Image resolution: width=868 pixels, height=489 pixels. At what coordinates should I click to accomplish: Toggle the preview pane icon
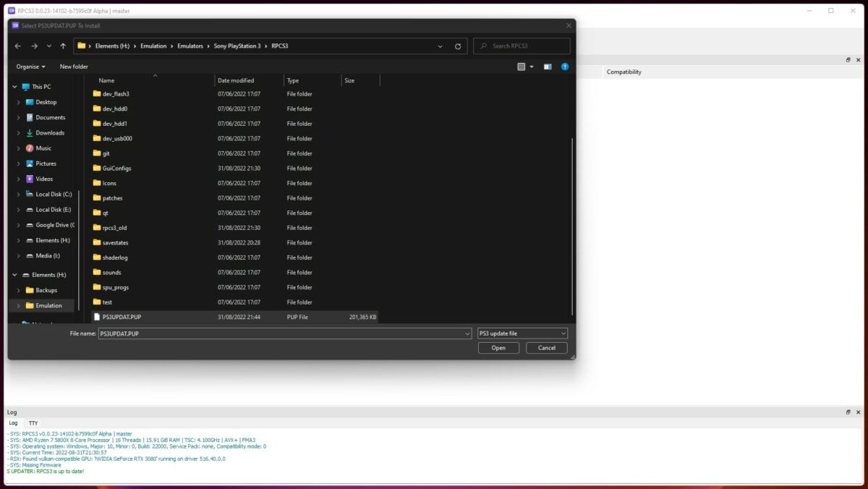pyautogui.click(x=548, y=67)
